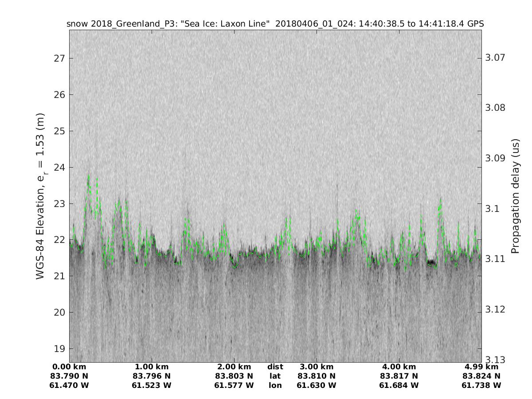Click the 21 elevation tick label
This screenshot has height=399, width=532.
[x=59, y=276]
